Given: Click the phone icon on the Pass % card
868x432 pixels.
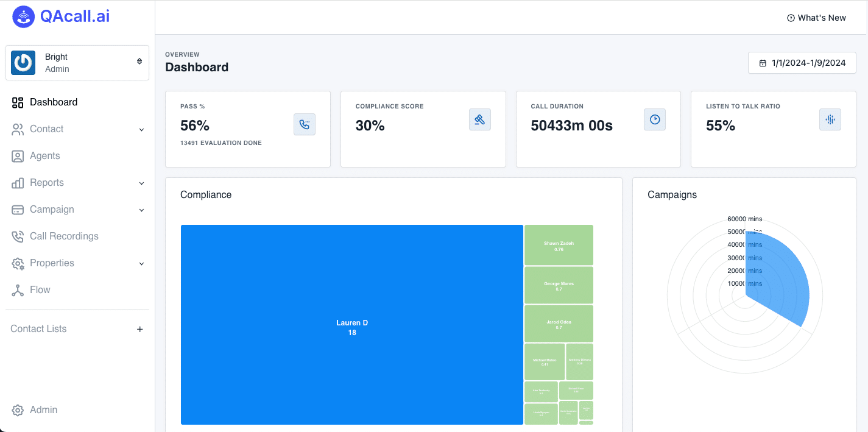Looking at the screenshot, I should pyautogui.click(x=305, y=124).
